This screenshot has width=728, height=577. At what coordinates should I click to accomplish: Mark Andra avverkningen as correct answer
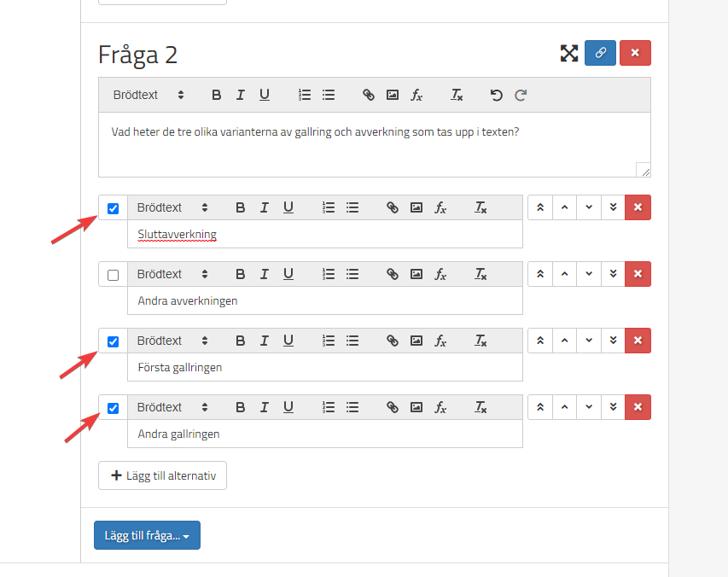113,275
